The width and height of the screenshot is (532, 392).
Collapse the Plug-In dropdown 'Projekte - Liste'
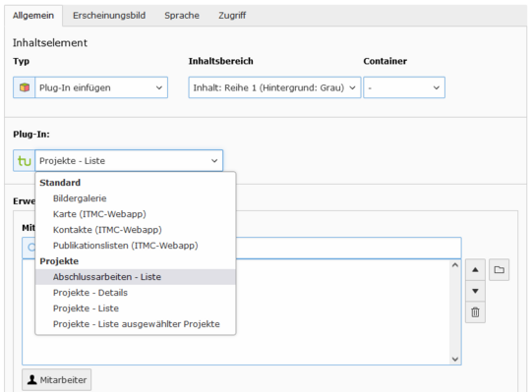pyautogui.click(x=129, y=161)
